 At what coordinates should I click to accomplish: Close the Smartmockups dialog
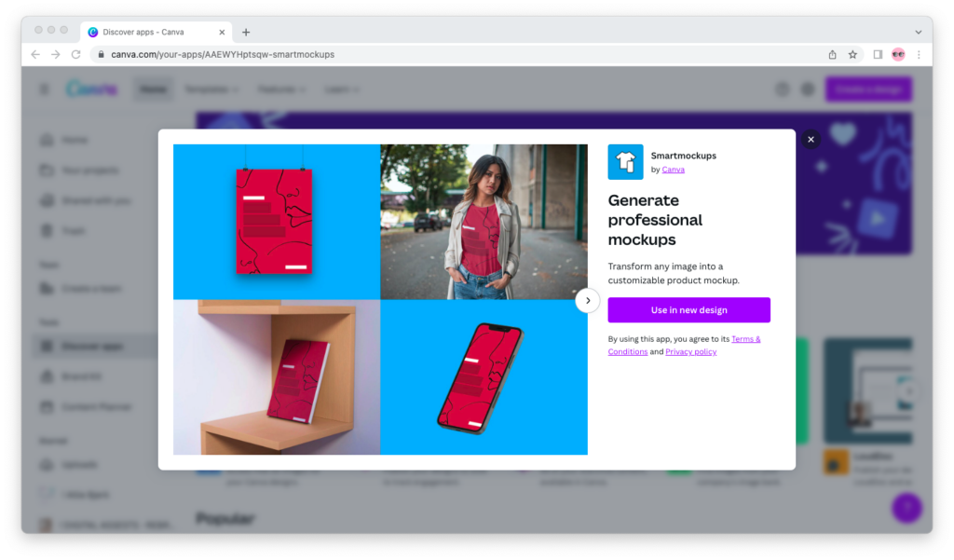pyautogui.click(x=811, y=140)
